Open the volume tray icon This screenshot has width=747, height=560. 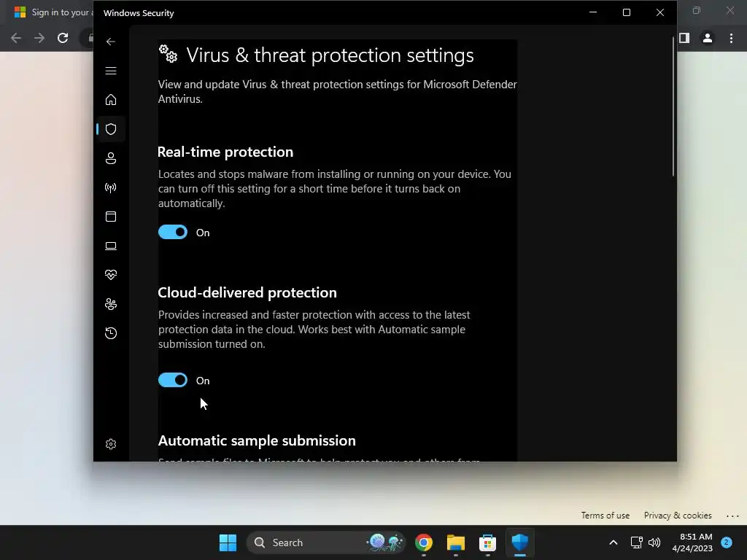click(654, 542)
